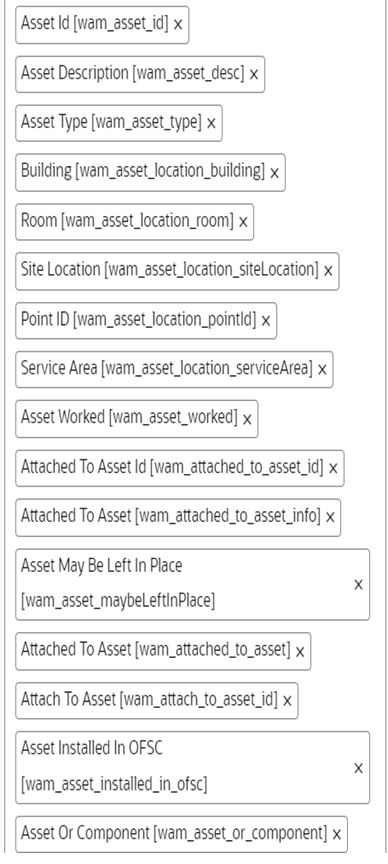This screenshot has width=388, height=864.
Task: Remove the Attach To Asset chip via x
Action: 287,701
